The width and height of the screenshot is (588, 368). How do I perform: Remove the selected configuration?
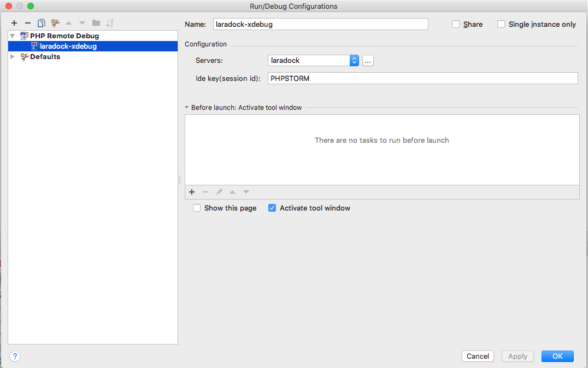[x=27, y=23]
